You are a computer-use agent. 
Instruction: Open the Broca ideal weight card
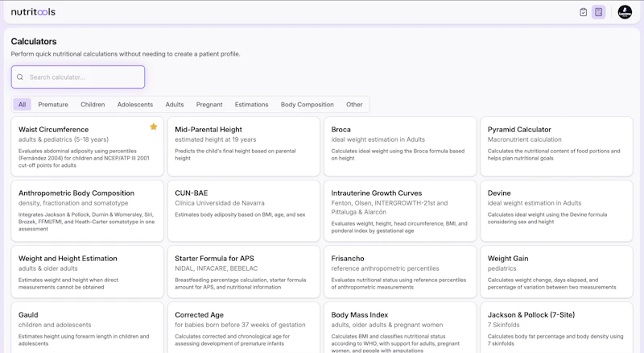tap(400, 147)
